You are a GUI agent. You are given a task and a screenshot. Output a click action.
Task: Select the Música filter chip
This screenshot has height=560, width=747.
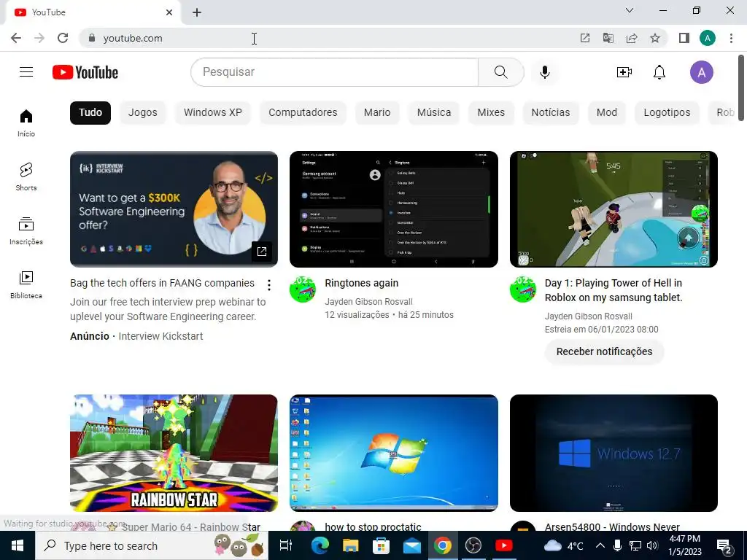434,112
